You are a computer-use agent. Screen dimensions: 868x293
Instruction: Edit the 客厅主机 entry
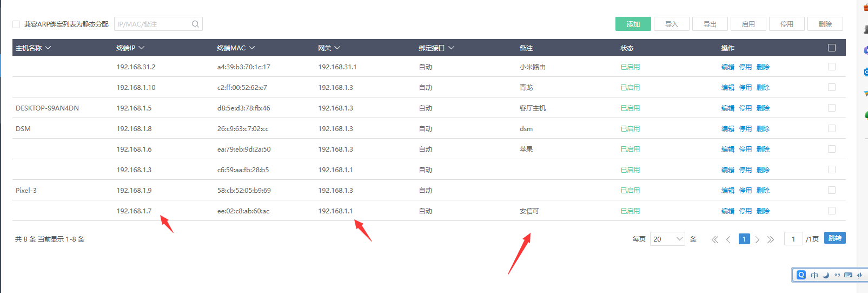coord(728,108)
